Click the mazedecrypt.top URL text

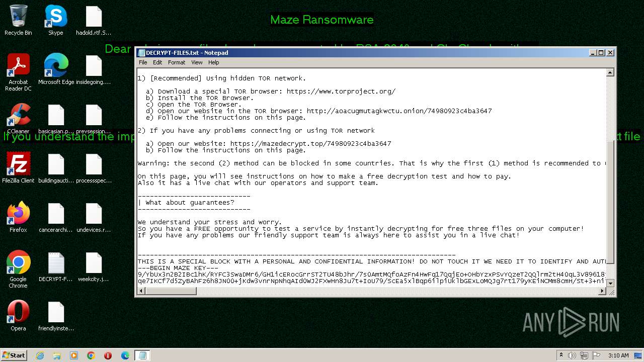(310, 144)
